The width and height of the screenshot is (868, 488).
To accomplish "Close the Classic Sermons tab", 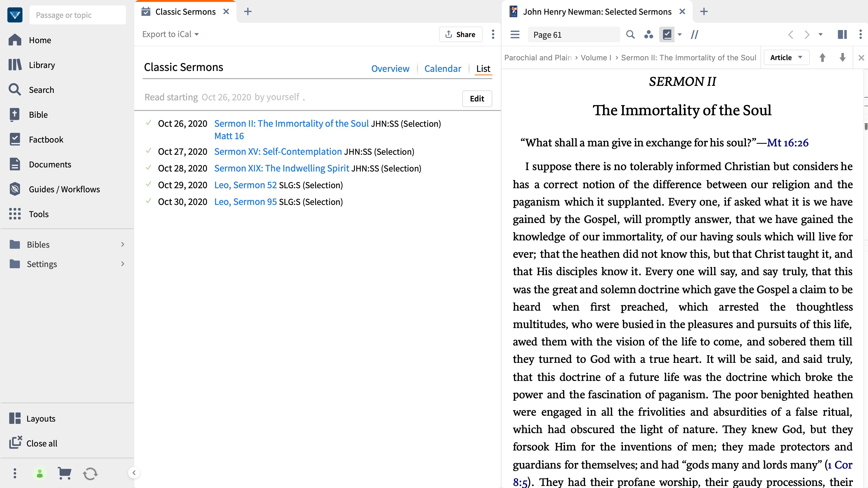I will (x=226, y=12).
